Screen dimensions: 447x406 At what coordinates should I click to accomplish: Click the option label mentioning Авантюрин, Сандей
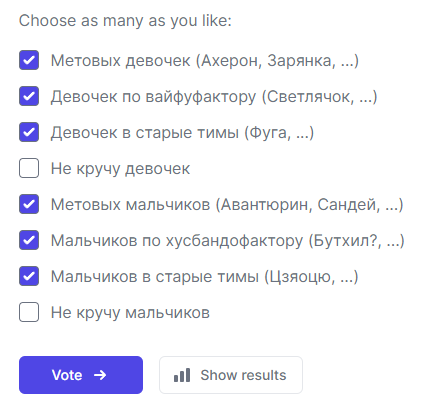227,205
